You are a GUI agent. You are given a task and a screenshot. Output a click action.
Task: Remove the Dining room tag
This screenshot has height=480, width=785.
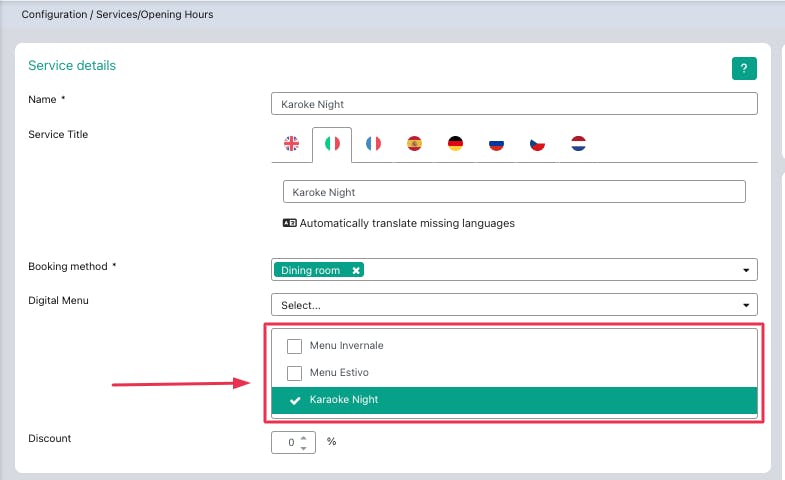(356, 270)
